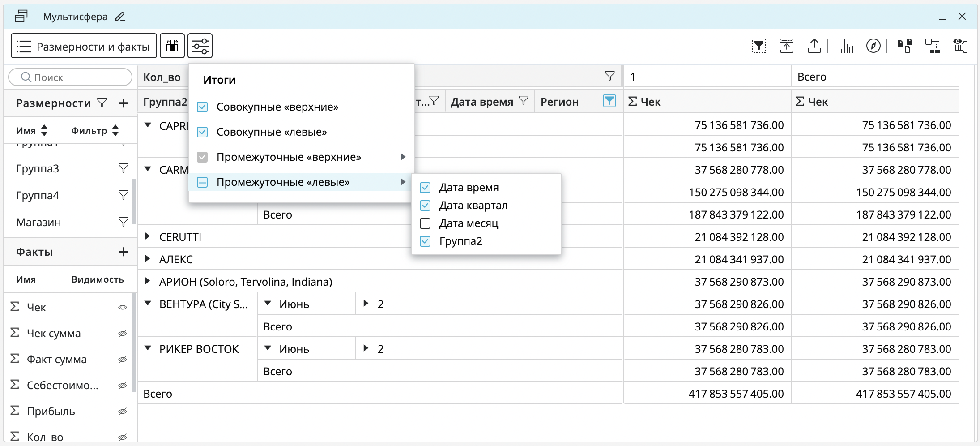Click the chart view icon in toolbar
980x446 pixels.
pyautogui.click(x=845, y=46)
